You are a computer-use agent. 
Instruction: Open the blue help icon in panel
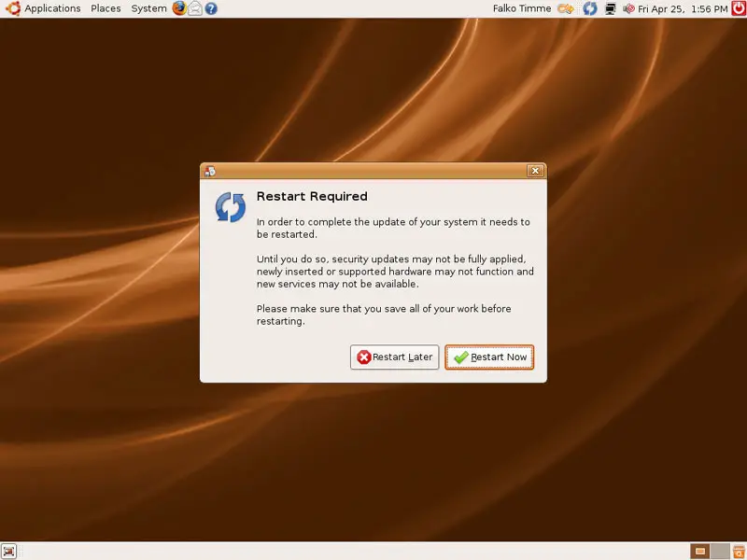point(211,8)
